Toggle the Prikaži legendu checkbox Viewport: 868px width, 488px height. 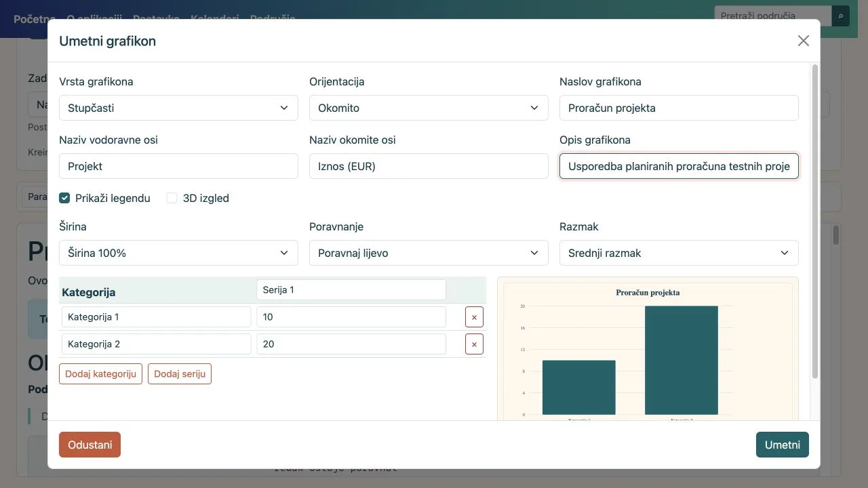point(64,198)
